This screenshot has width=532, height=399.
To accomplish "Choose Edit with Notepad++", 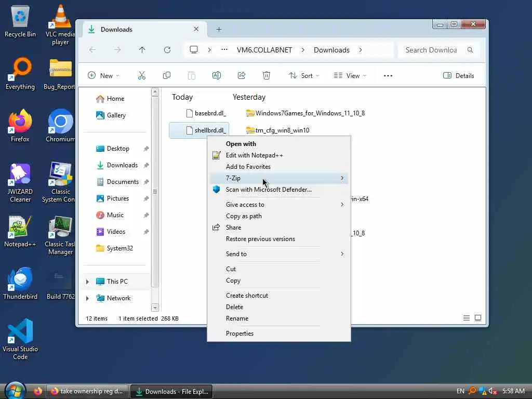I will tap(279, 155).
